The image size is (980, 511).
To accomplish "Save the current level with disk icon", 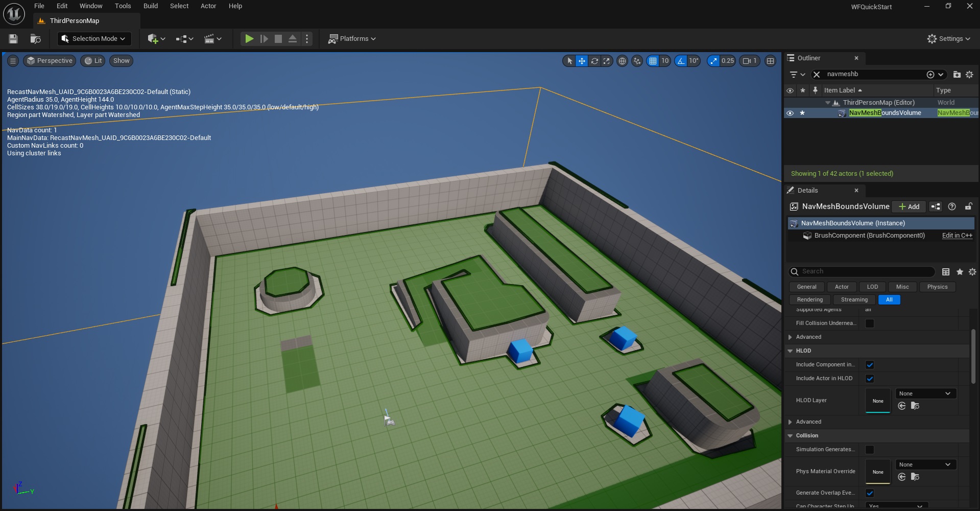I will point(13,39).
